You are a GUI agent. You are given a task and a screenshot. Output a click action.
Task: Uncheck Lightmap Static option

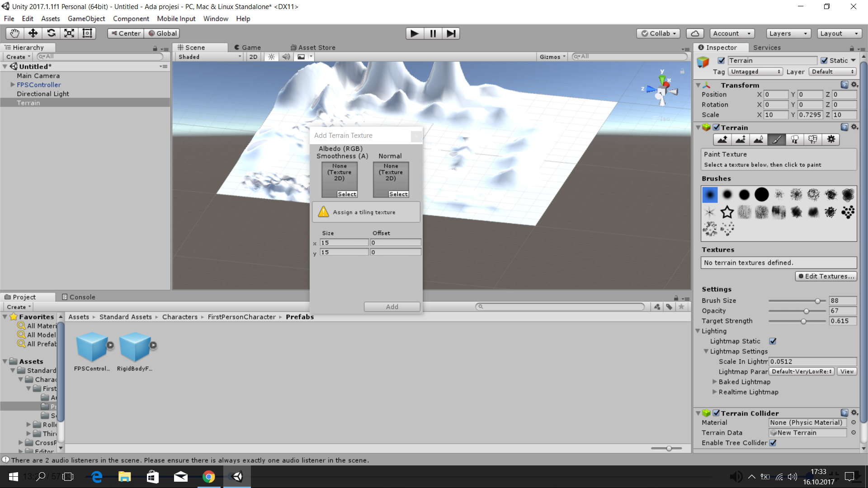click(773, 341)
